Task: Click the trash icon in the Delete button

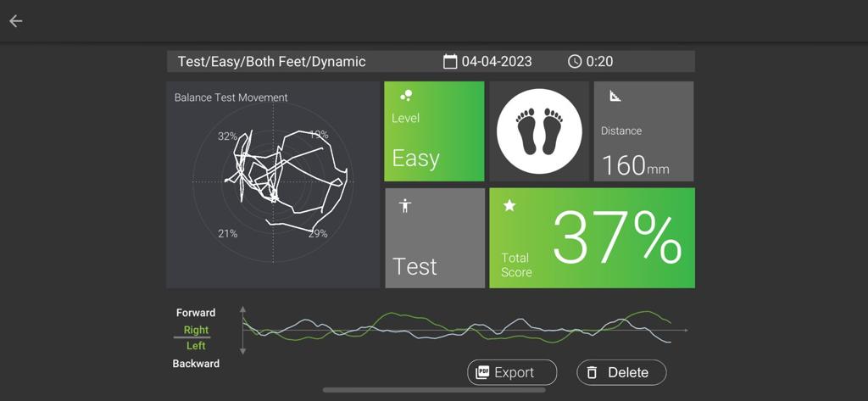Action: [x=592, y=372]
